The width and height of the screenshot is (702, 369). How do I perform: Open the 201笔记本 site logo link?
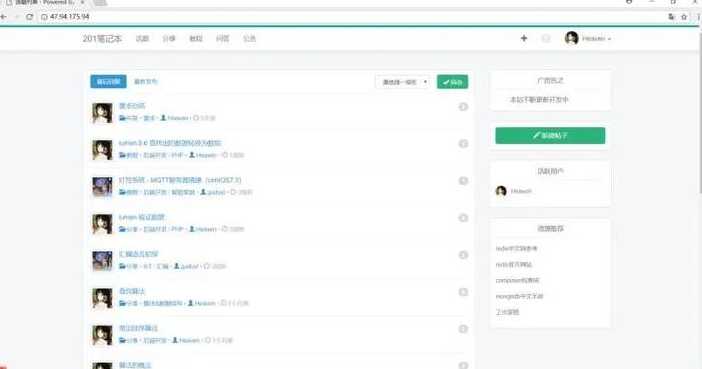(x=102, y=39)
